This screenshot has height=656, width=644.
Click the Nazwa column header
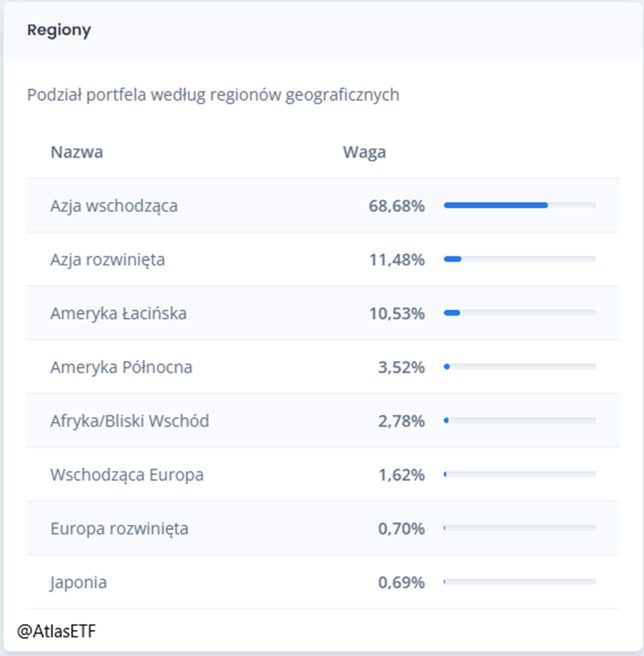(77, 152)
